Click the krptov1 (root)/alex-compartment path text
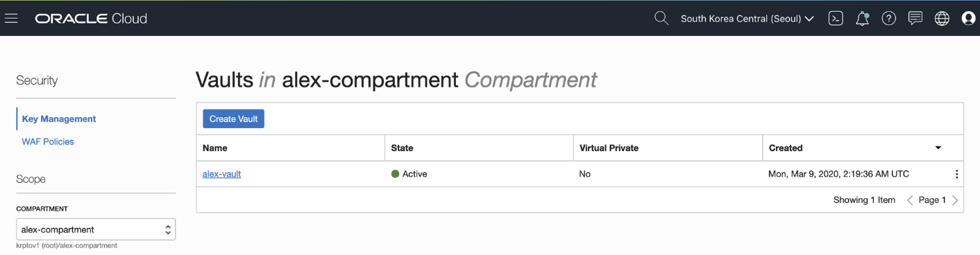This screenshot has height=255, width=980. point(67,246)
